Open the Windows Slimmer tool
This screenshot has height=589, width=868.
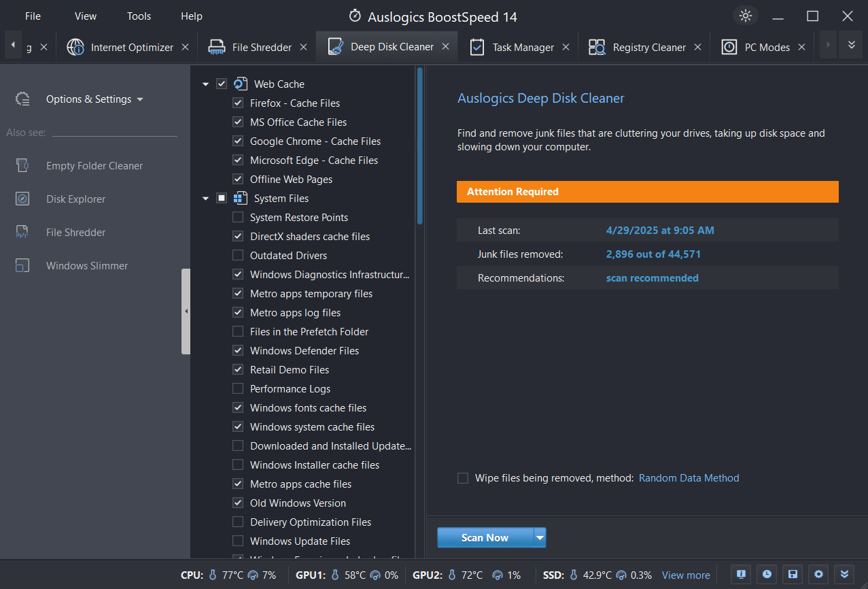click(x=88, y=265)
